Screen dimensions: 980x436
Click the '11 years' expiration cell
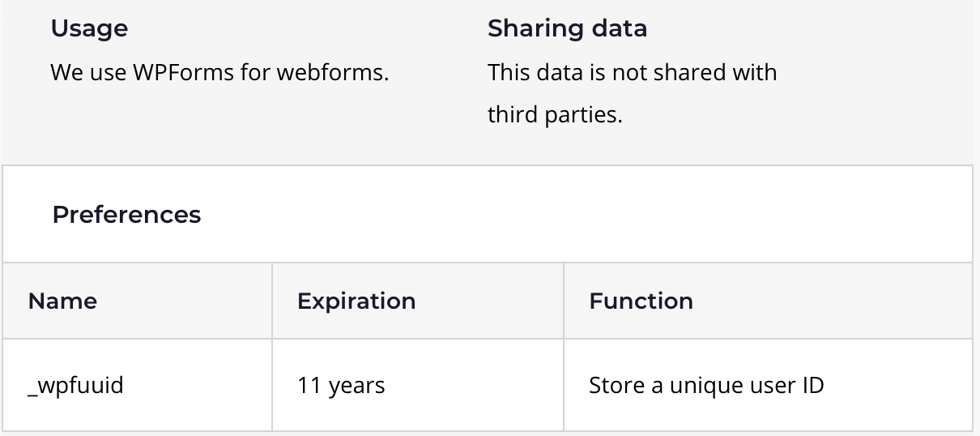point(418,385)
